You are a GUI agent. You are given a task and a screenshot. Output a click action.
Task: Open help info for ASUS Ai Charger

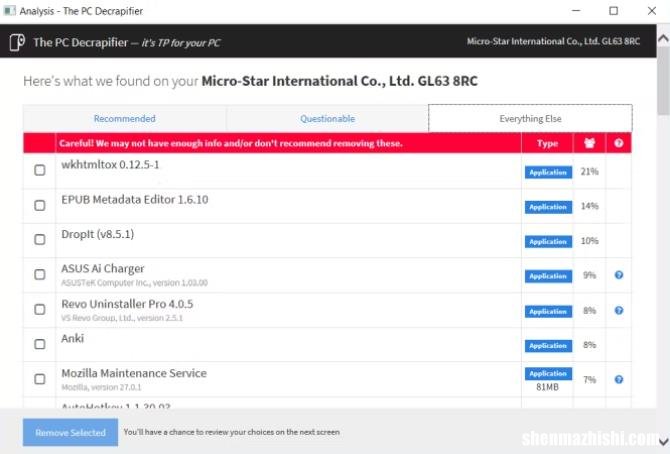pyautogui.click(x=618, y=275)
